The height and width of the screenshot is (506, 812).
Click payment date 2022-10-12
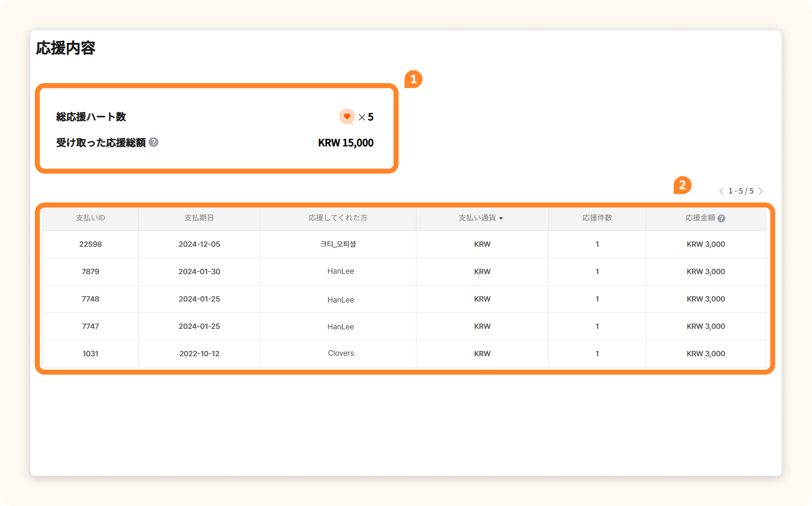(199, 354)
